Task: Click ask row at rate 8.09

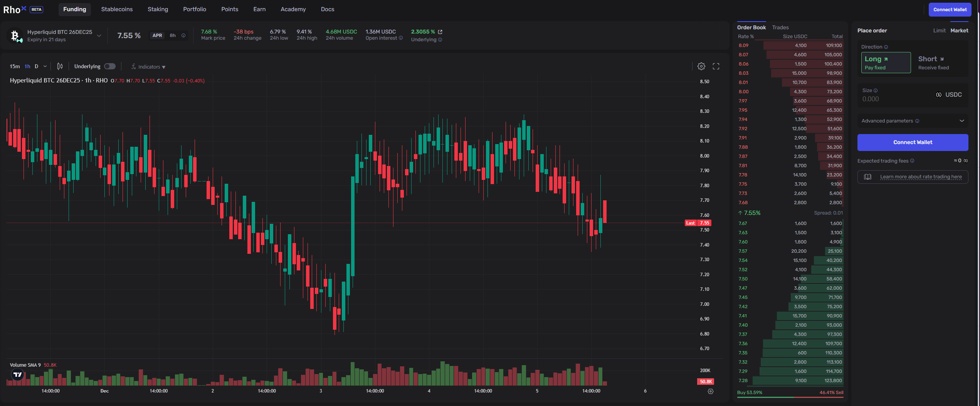Action: [790, 45]
